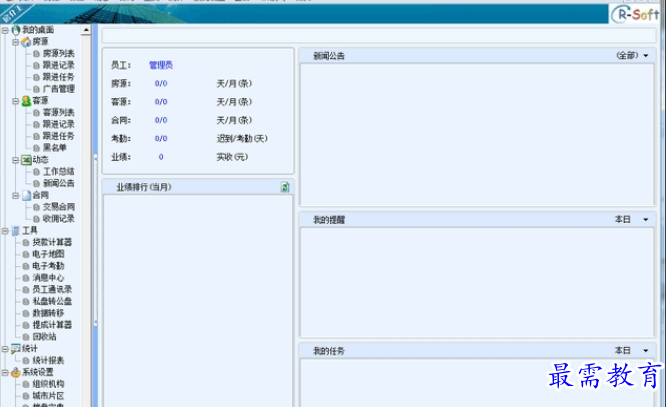Open 电子考勤 in the tree
670x407 pixels.
pos(48,266)
